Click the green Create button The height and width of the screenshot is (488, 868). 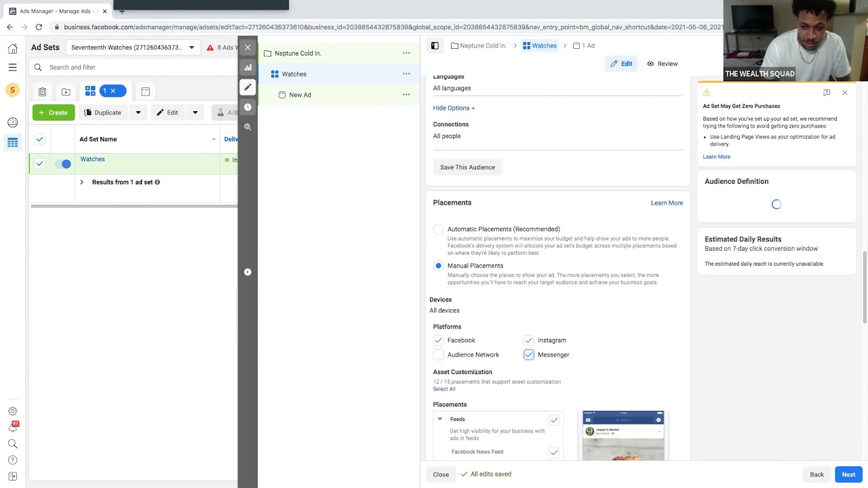54,113
